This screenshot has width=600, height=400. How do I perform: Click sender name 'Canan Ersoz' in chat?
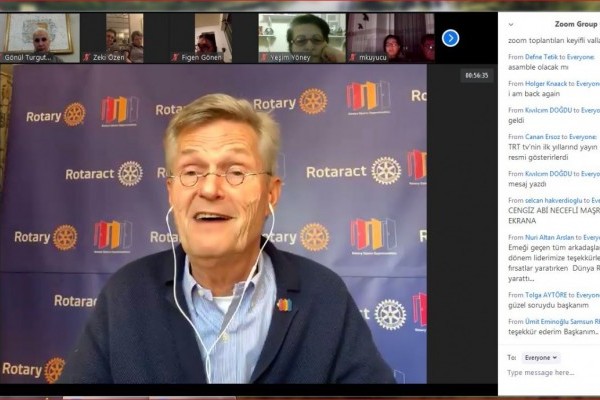[542, 137]
